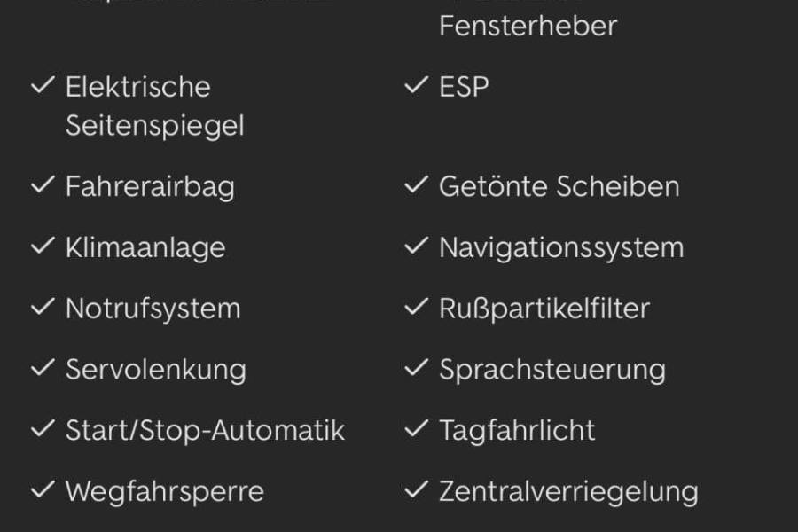Click the Fahrerairbag checkmark icon
Image resolution: width=798 pixels, height=532 pixels.
43,186
